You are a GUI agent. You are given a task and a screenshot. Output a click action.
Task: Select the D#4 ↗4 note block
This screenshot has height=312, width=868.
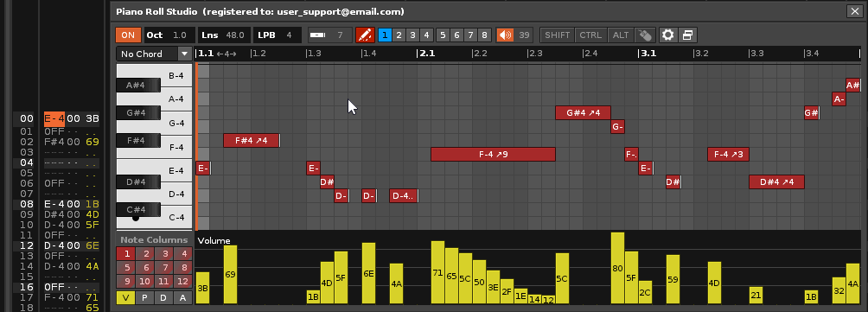click(776, 182)
